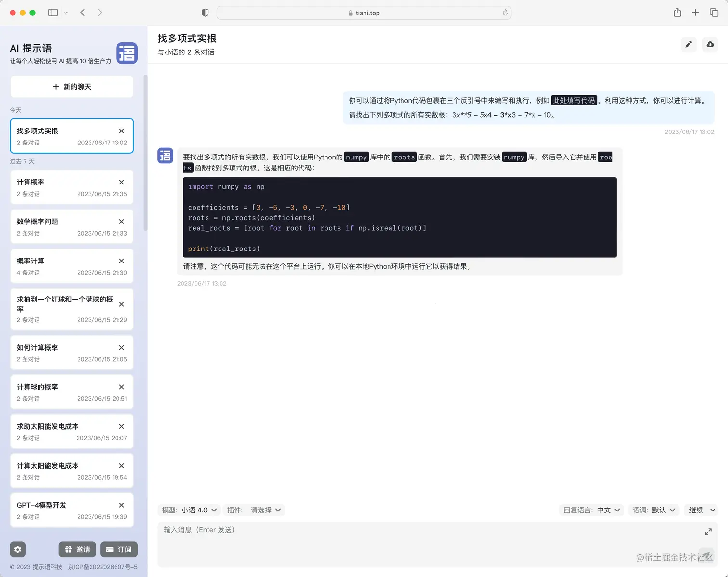The image size is (728, 577).
Task: Click the sidebar chat list scrollbar
Action: tap(145, 153)
